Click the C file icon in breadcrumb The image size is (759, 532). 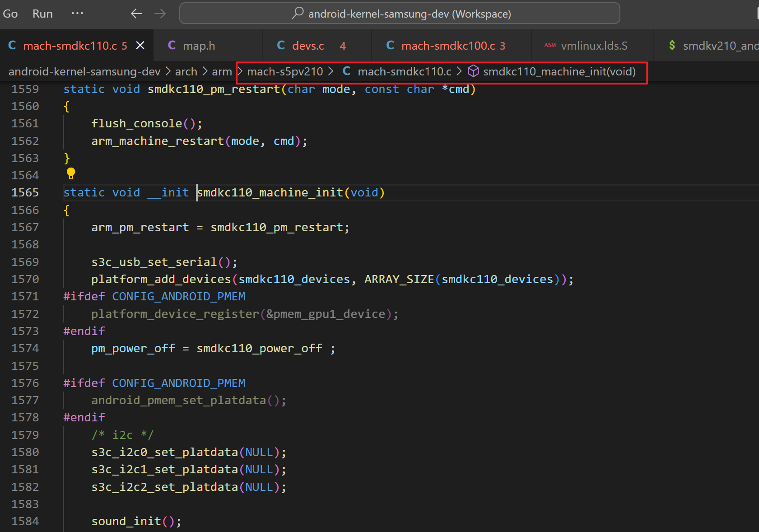coord(346,71)
